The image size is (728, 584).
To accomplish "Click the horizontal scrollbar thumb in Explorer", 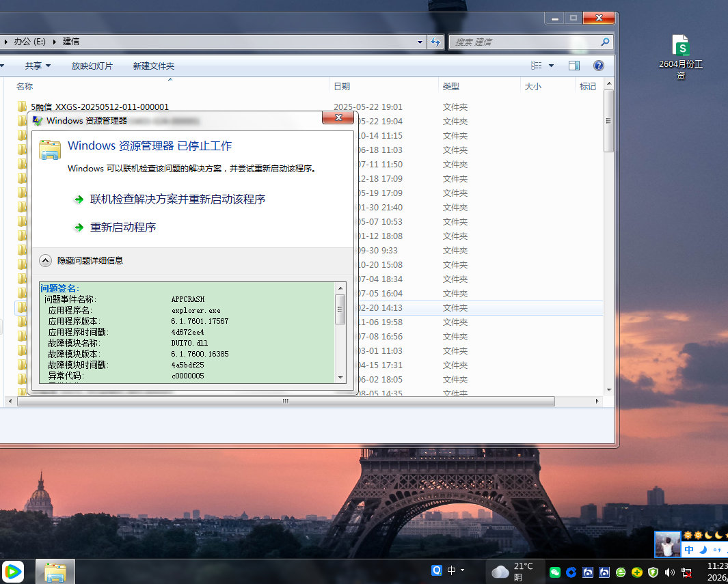I will point(286,401).
